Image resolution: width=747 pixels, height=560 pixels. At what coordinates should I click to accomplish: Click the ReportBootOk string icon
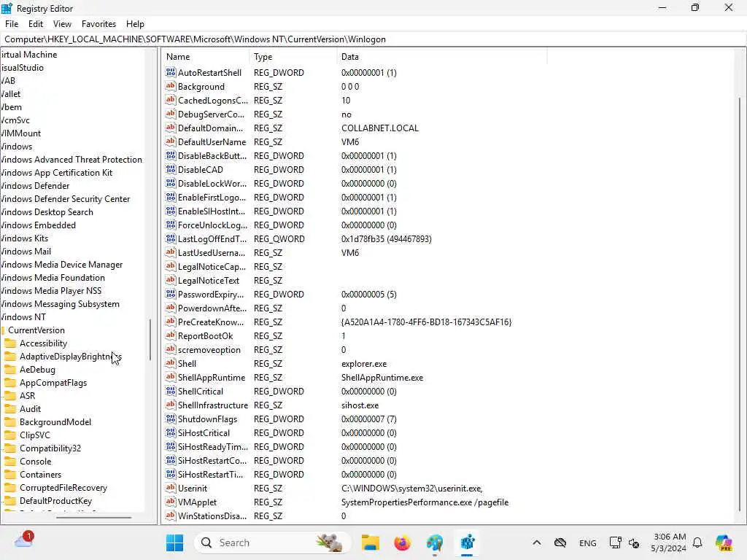pyautogui.click(x=170, y=335)
